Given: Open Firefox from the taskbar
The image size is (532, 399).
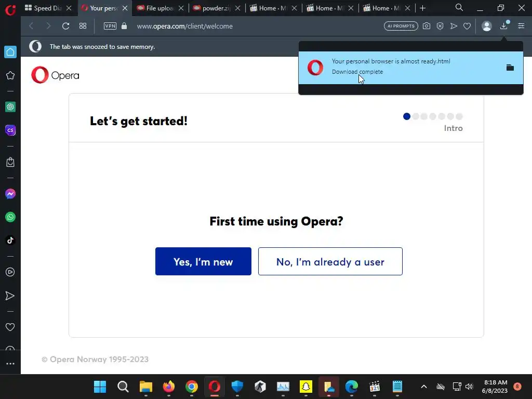Looking at the screenshot, I should point(169,387).
